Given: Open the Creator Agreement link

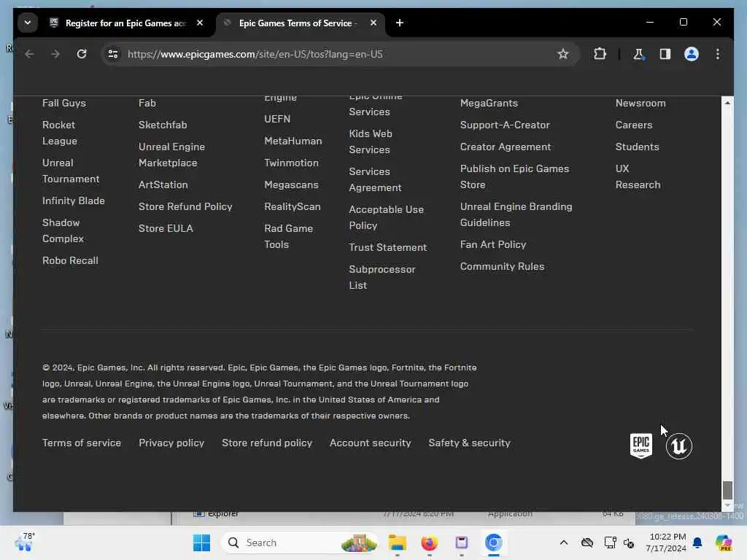Looking at the screenshot, I should 505,147.
